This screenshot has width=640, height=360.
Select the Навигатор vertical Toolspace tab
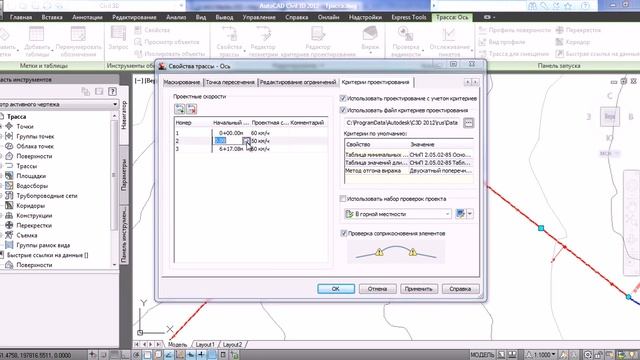124,115
